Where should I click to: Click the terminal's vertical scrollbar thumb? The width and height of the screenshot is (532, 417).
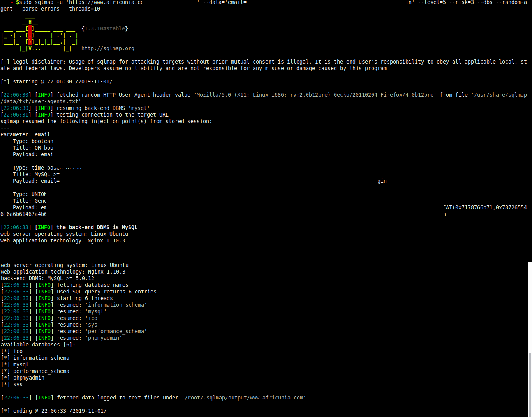pyautogui.click(x=530, y=384)
